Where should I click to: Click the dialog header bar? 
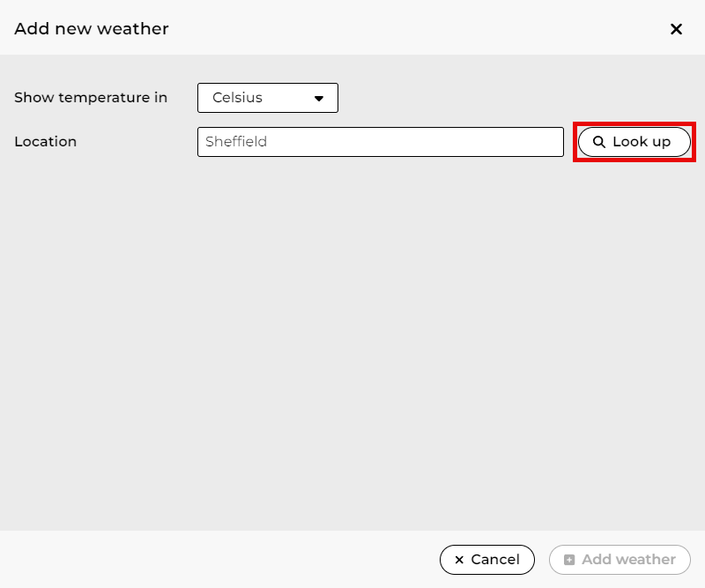pyautogui.click(x=397, y=29)
